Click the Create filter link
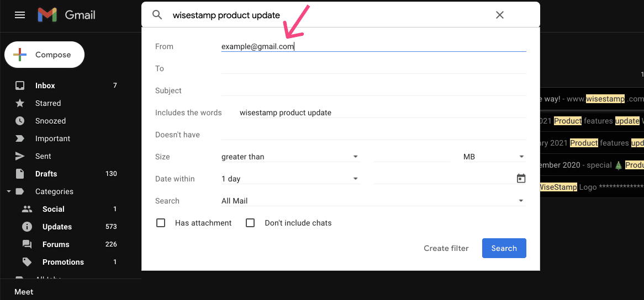This screenshot has height=300, width=644. pyautogui.click(x=446, y=248)
